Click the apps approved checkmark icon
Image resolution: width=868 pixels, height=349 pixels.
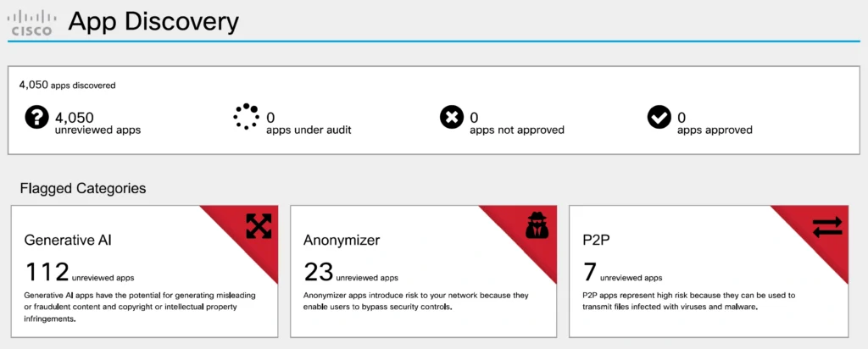(x=659, y=117)
